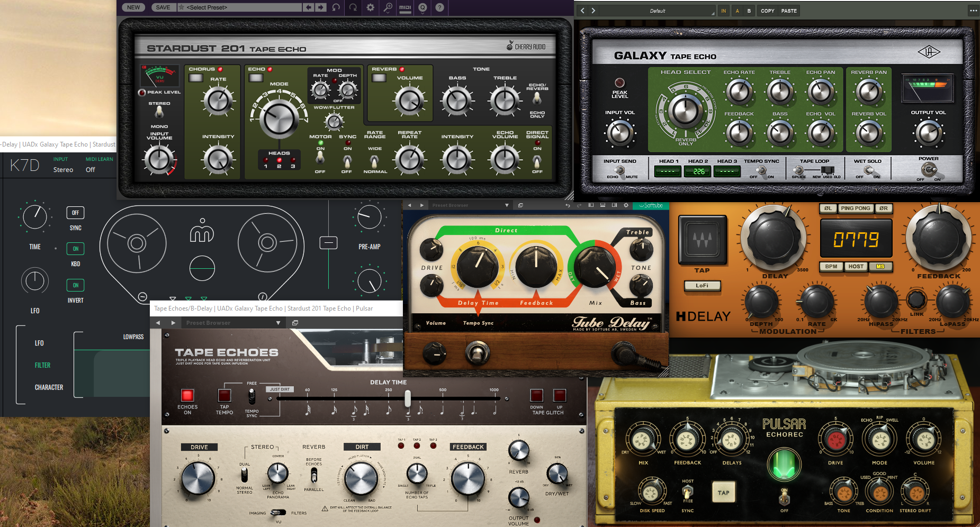Click the right panel layout icon in Tube Delay
The height and width of the screenshot is (527, 980).
(614, 205)
